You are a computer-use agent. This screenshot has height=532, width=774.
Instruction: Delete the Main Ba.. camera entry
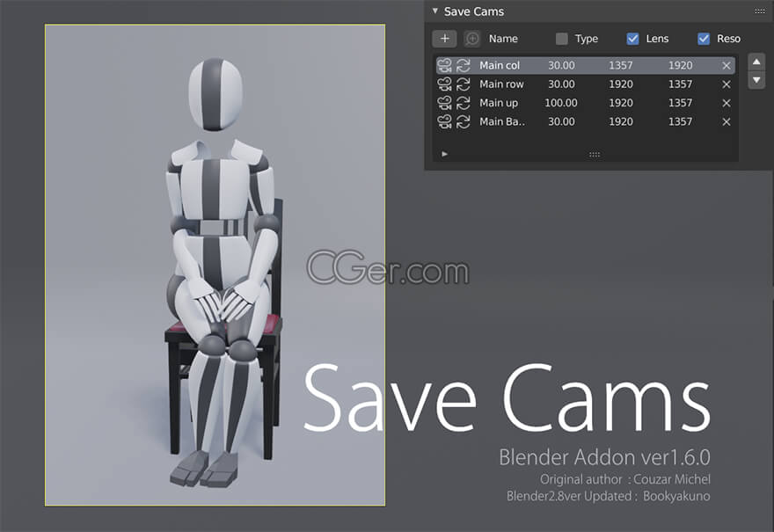coord(727,122)
